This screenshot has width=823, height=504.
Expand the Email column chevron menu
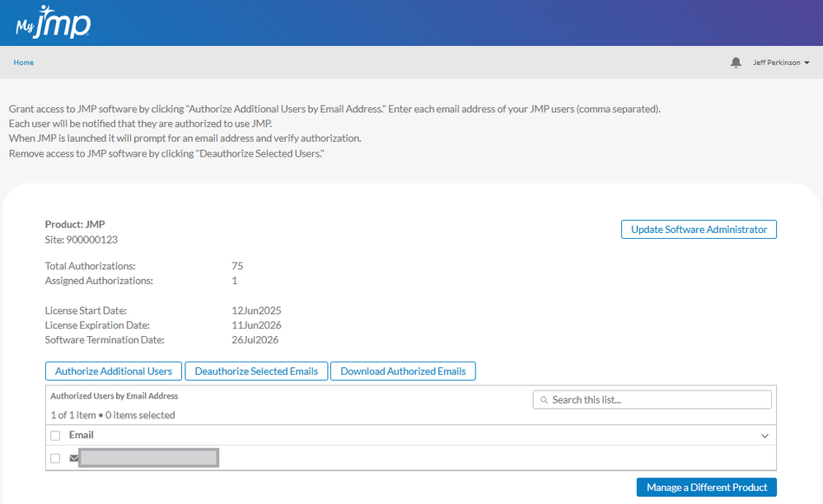point(765,436)
